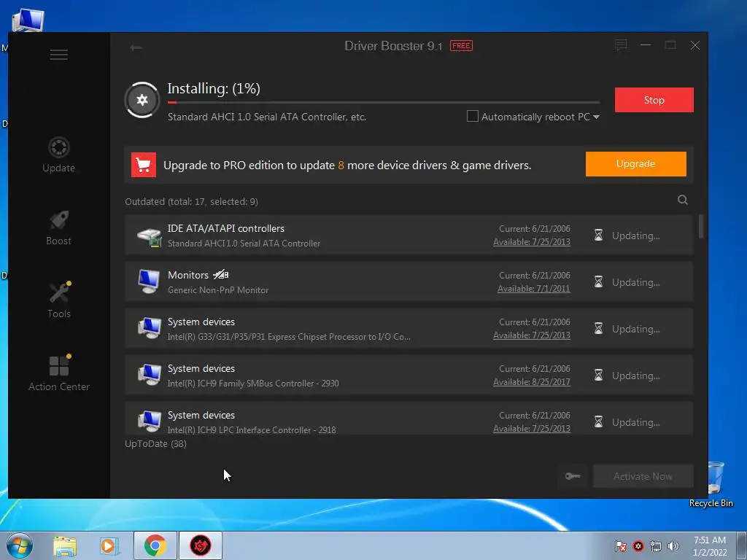This screenshot has height=560, width=747.
Task: Click the muted-sound icon next to Monitors
Action: pos(220,275)
